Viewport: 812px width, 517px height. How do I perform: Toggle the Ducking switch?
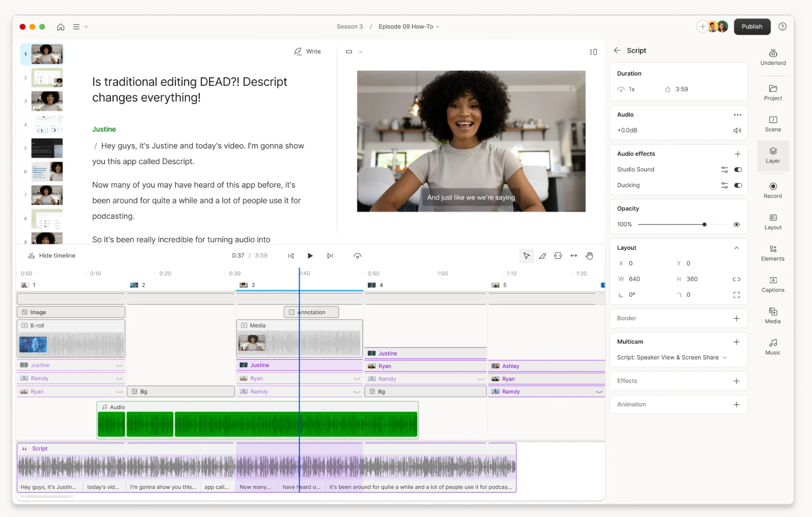[738, 185]
